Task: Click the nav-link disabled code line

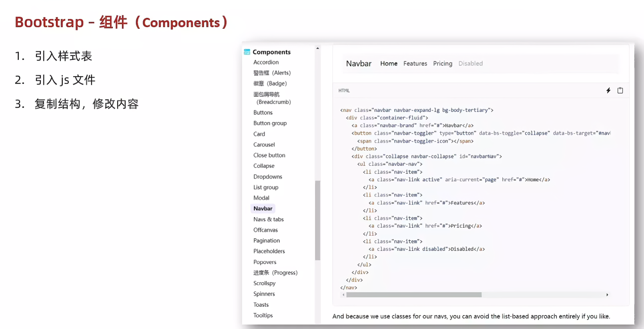Action: click(x=427, y=249)
